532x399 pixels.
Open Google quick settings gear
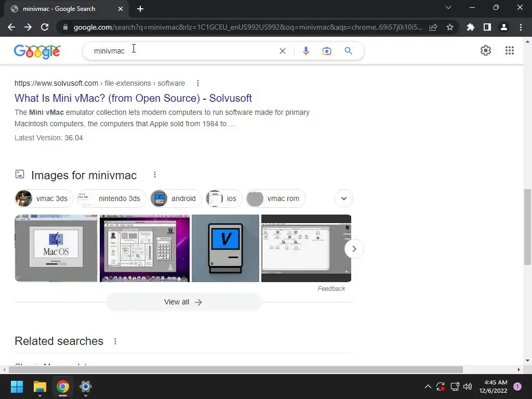[486, 50]
